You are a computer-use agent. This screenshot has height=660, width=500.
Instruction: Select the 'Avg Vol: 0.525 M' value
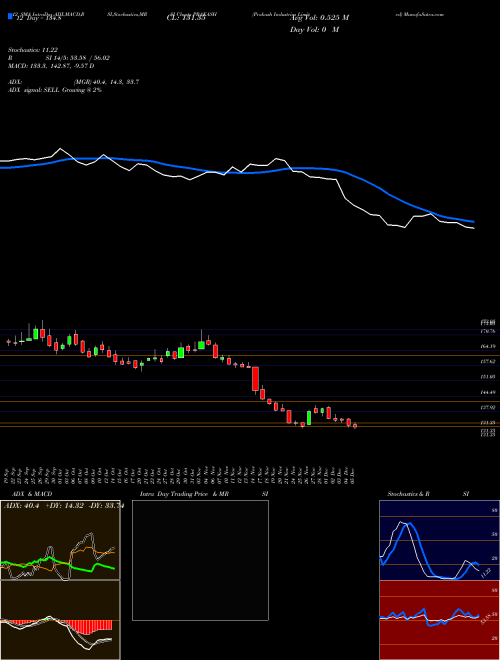pos(319,18)
